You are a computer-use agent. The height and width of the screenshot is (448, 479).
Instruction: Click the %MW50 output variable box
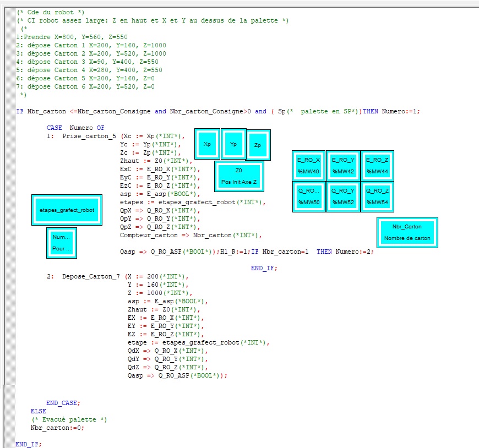[x=308, y=196]
